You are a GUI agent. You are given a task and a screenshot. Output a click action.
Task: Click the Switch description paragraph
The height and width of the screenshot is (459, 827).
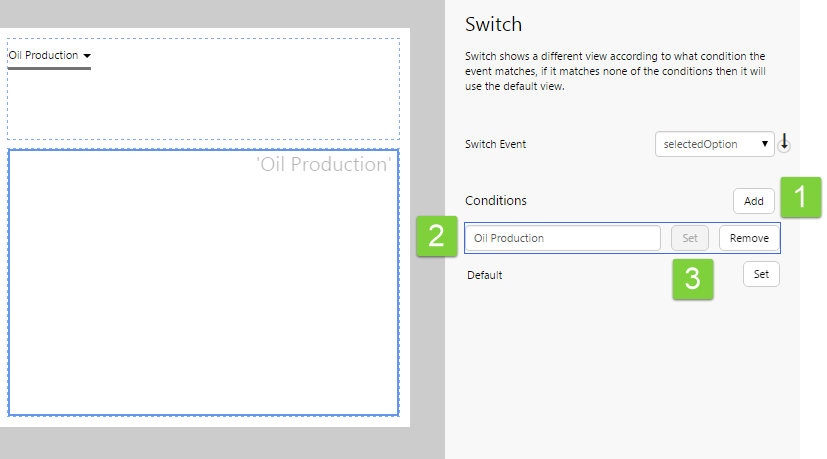click(615, 71)
